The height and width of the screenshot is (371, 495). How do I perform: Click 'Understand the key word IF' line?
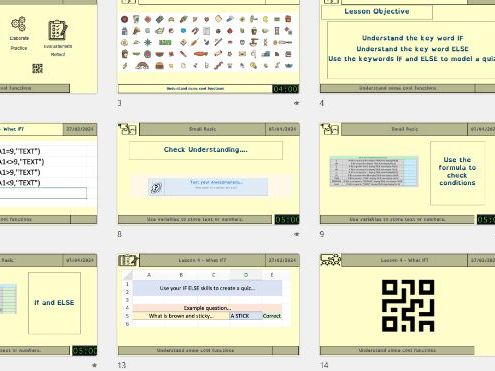412,38
